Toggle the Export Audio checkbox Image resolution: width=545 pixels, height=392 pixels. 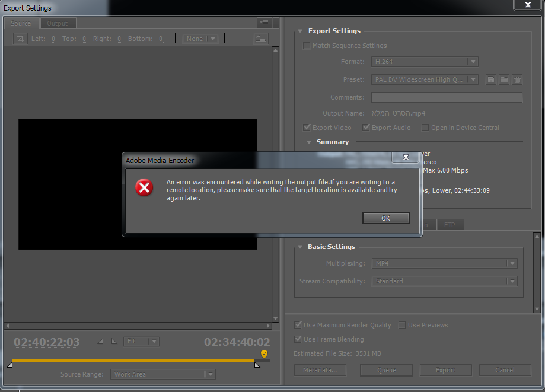(x=366, y=128)
